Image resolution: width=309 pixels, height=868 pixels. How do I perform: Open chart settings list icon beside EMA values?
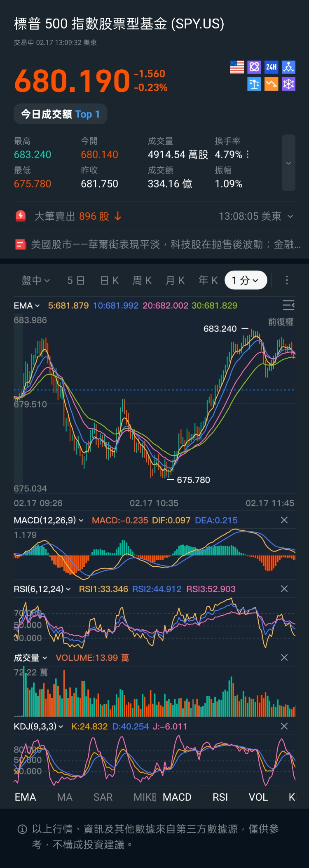[288, 305]
